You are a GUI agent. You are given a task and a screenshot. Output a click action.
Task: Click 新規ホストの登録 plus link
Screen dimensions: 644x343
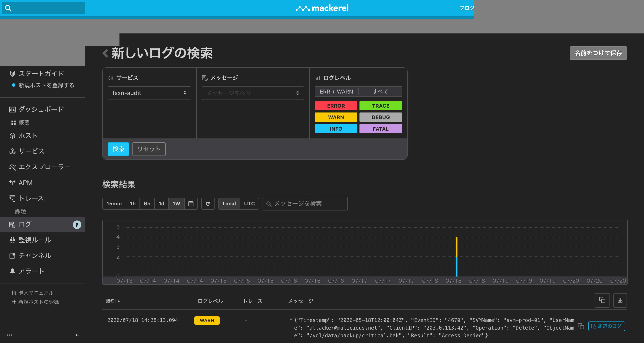click(x=36, y=302)
